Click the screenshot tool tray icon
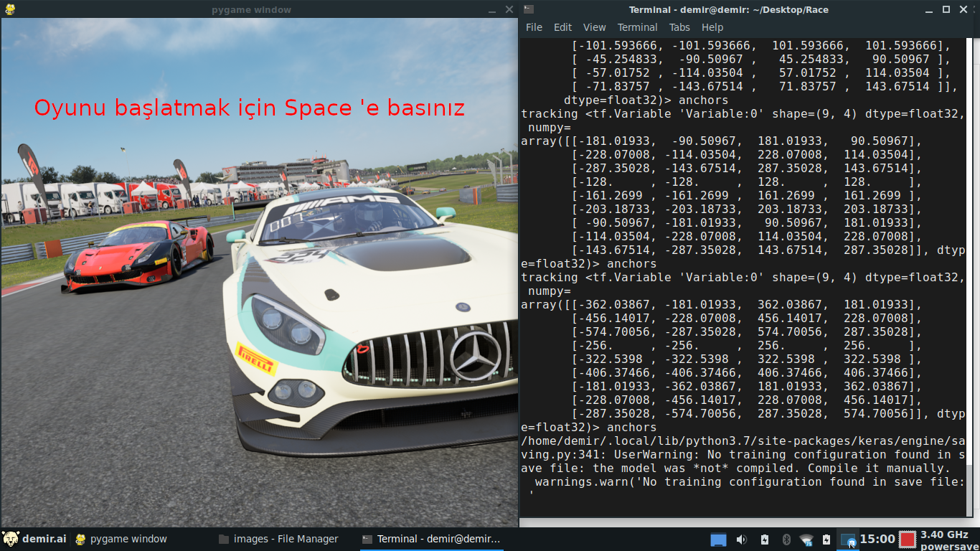 [849, 540]
